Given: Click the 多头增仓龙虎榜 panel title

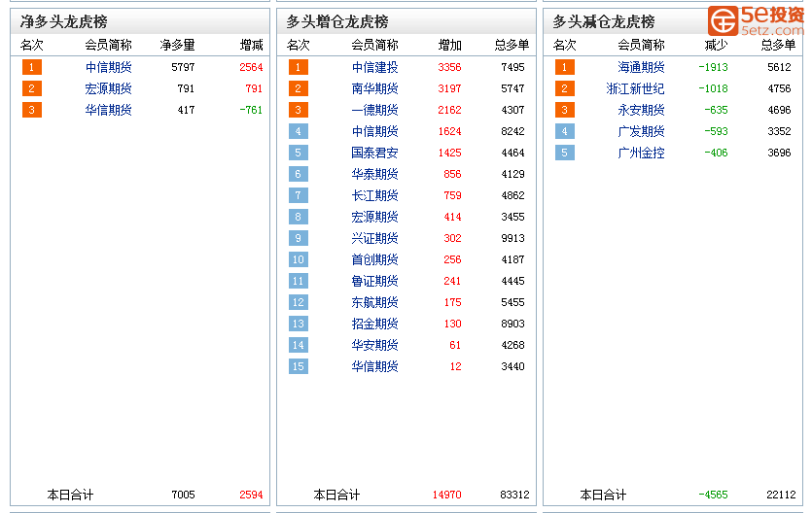Looking at the screenshot, I should [337, 21].
